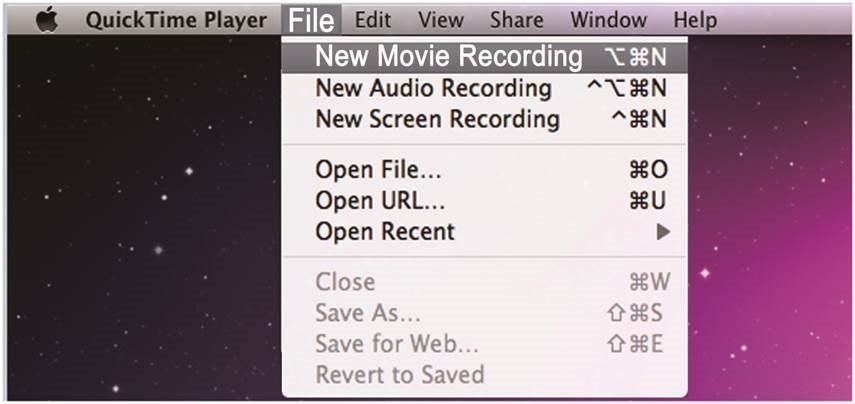Open the QuickTime Player application menu

[x=176, y=20]
